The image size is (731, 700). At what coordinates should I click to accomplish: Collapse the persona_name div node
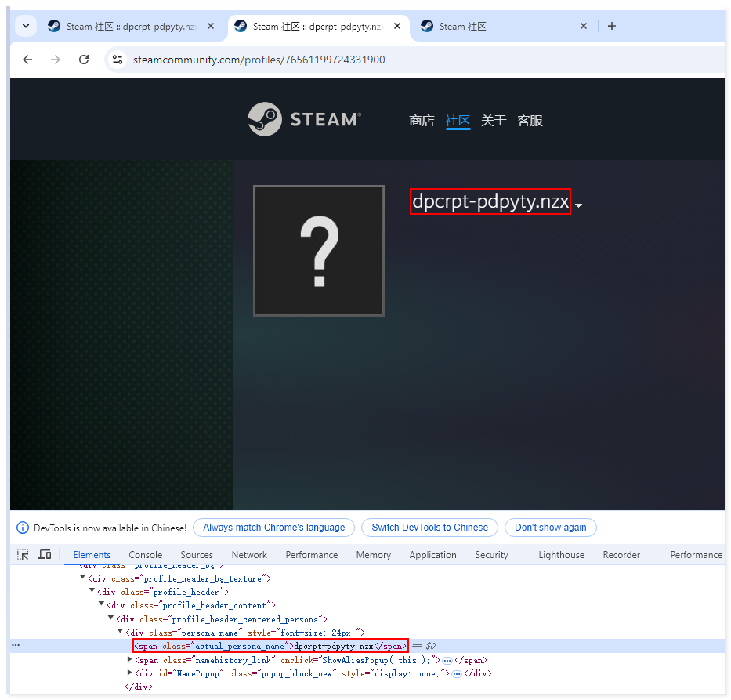click(121, 632)
